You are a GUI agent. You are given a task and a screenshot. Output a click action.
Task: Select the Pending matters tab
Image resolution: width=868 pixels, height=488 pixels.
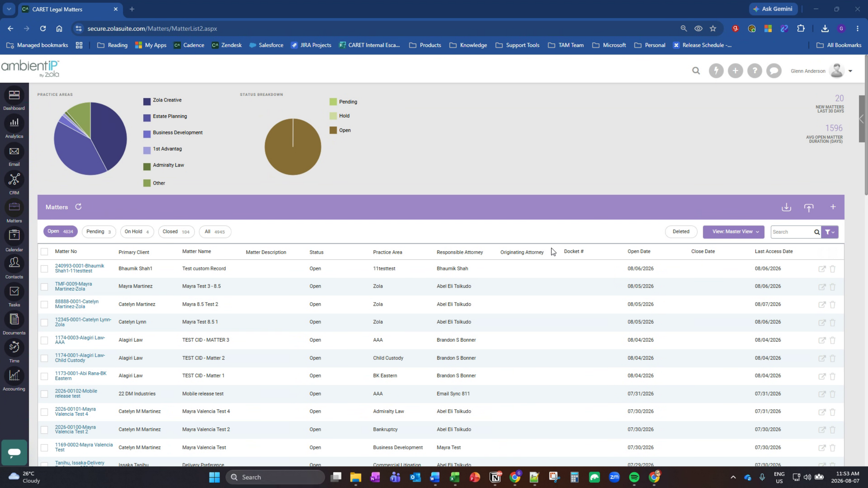(99, 232)
